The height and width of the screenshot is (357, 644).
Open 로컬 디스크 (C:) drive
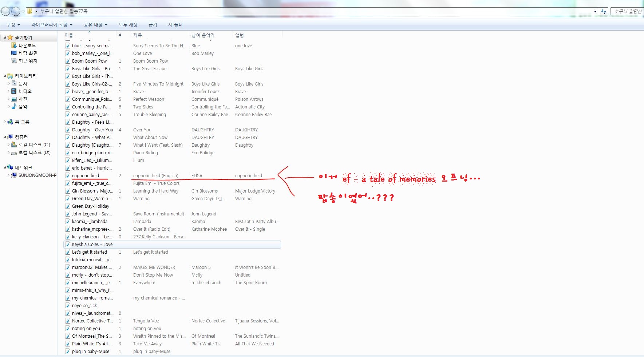(x=34, y=145)
